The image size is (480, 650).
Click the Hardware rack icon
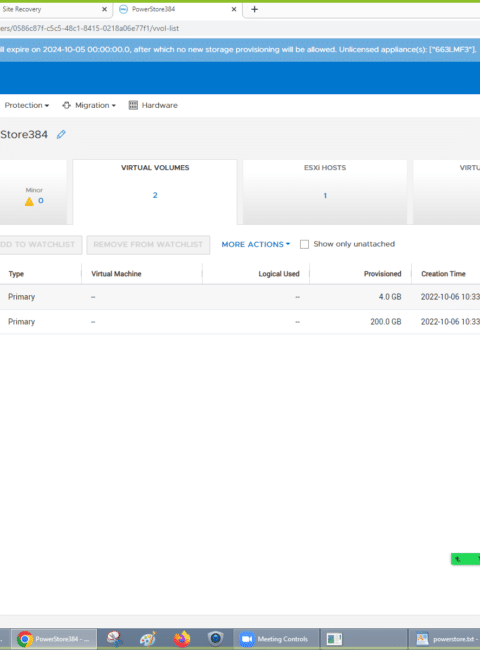coord(133,105)
